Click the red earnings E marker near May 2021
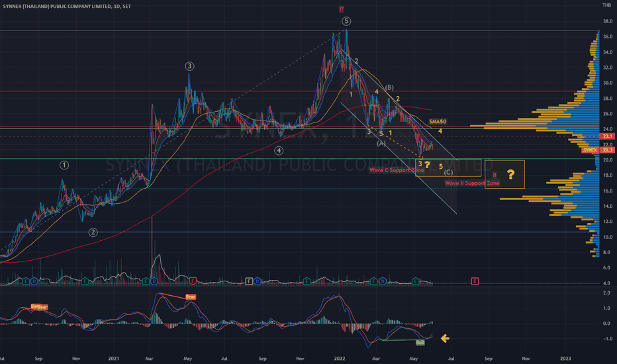 pyautogui.click(x=193, y=281)
